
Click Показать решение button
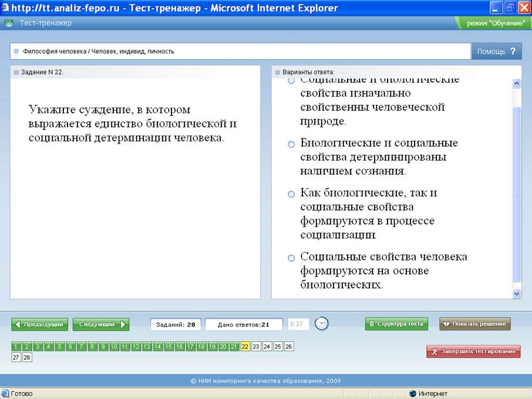point(474,324)
